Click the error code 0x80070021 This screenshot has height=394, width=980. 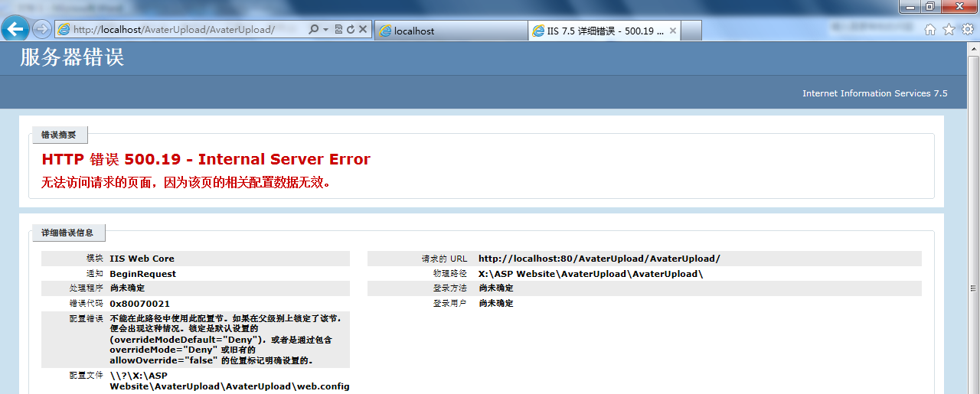[140, 304]
